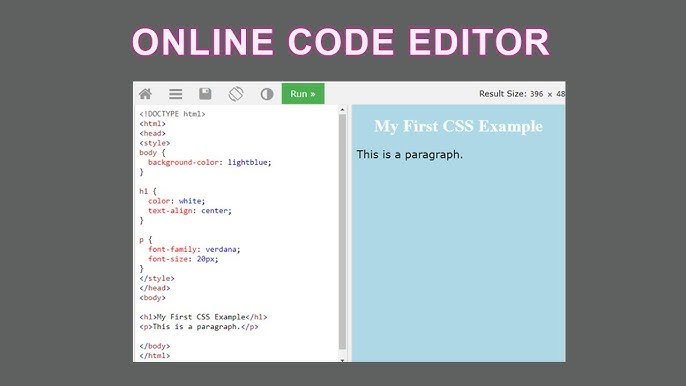Click the 'body {' selector line

(152, 153)
